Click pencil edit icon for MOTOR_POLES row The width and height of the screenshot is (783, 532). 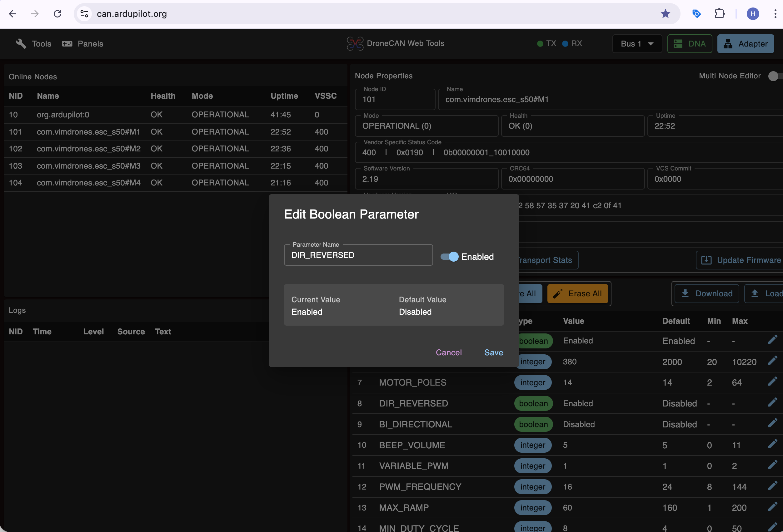773,382
